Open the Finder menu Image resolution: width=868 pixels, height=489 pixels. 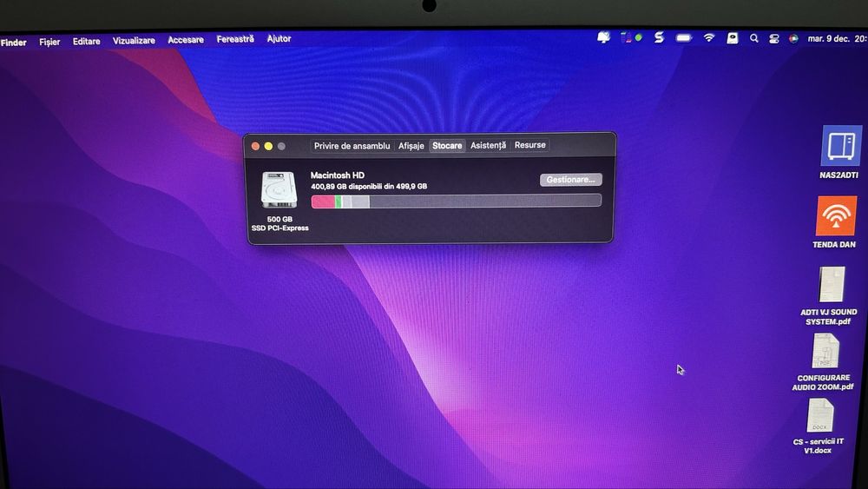pyautogui.click(x=13, y=42)
